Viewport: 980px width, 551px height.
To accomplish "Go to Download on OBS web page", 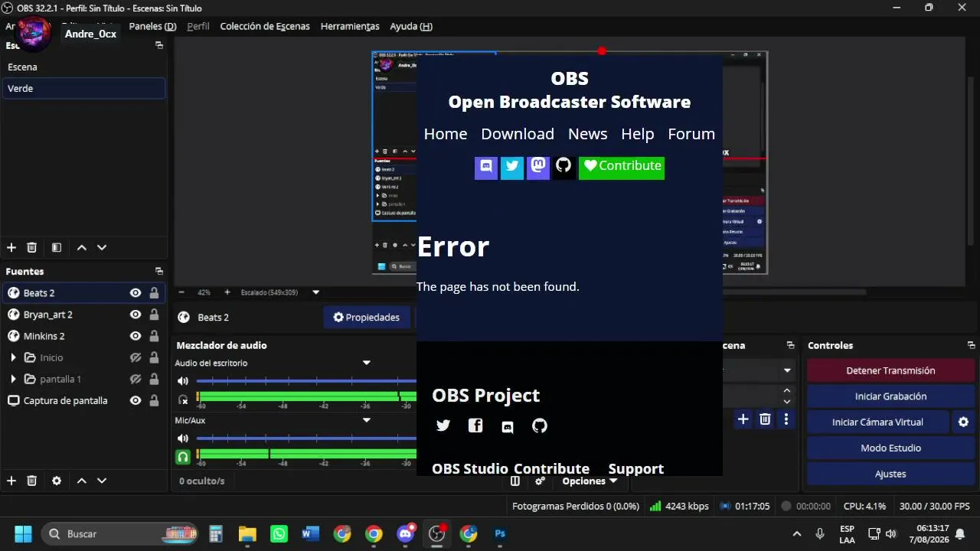I will (518, 134).
